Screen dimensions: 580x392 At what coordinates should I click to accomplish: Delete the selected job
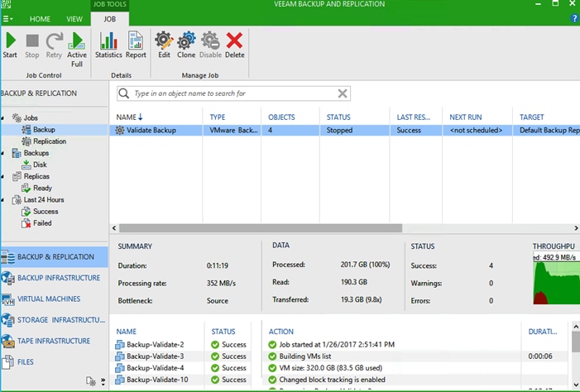pos(234,45)
